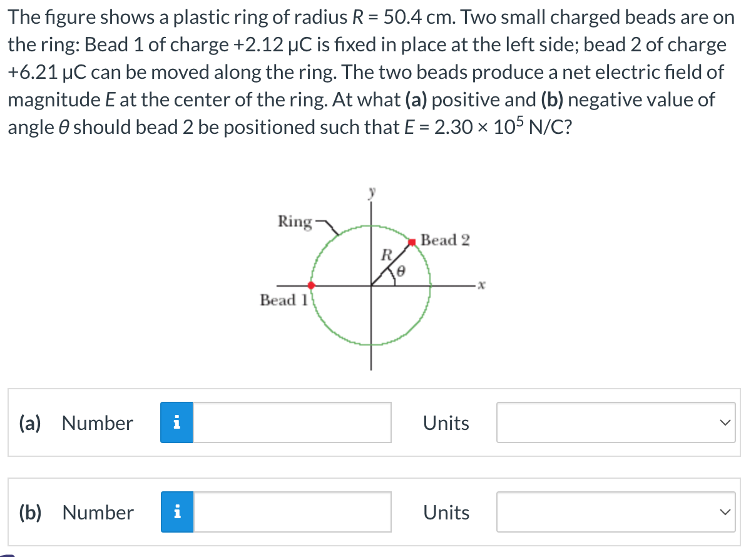Click the radius label R in the diagram
756x557 pixels.
coord(386,255)
